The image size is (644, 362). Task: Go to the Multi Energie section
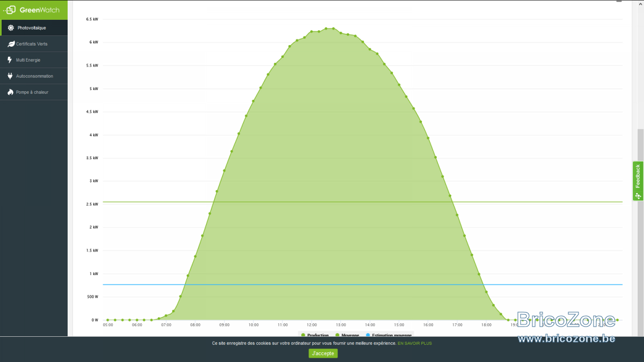[34, 60]
